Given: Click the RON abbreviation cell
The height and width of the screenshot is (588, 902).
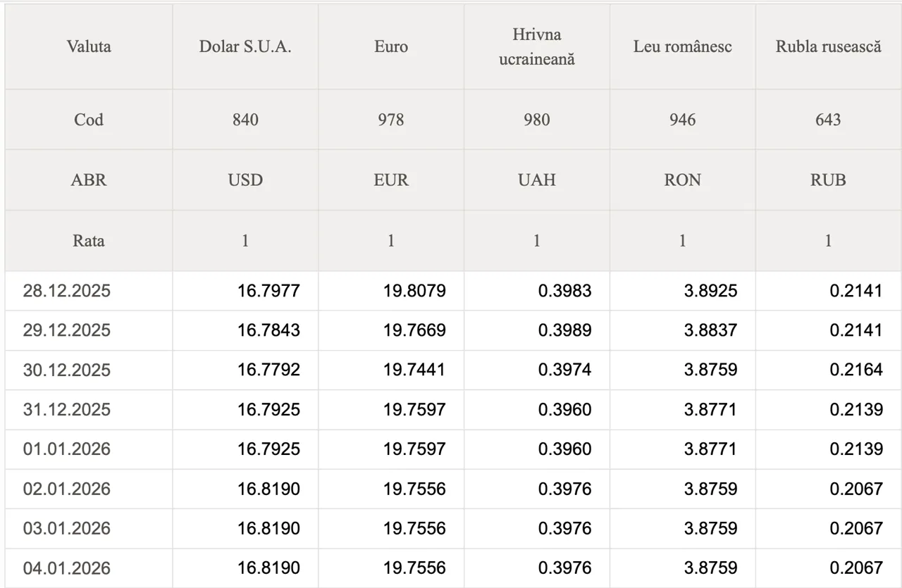Looking at the screenshot, I should point(682,180).
